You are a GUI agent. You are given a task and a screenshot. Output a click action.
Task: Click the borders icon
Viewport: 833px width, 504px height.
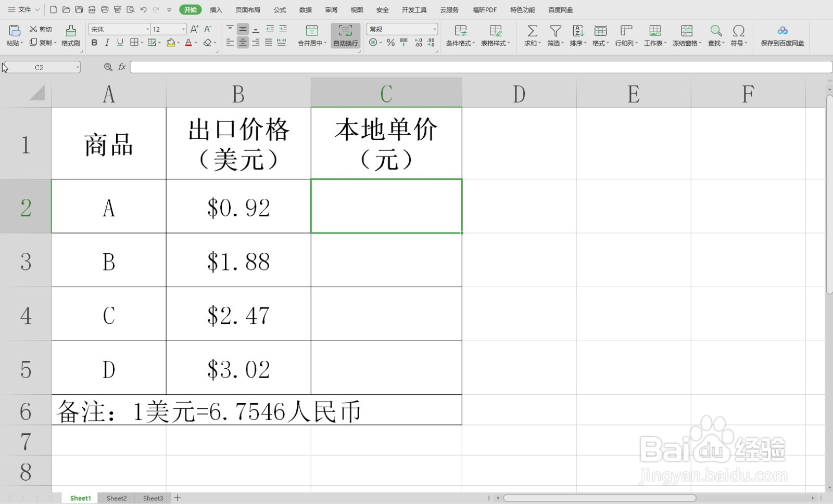[134, 43]
